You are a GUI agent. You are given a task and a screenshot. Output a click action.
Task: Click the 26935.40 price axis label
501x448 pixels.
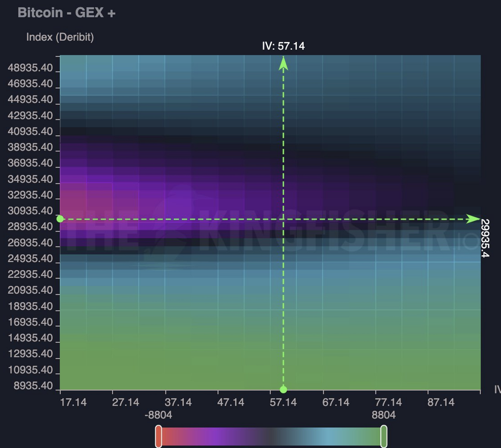(x=30, y=243)
